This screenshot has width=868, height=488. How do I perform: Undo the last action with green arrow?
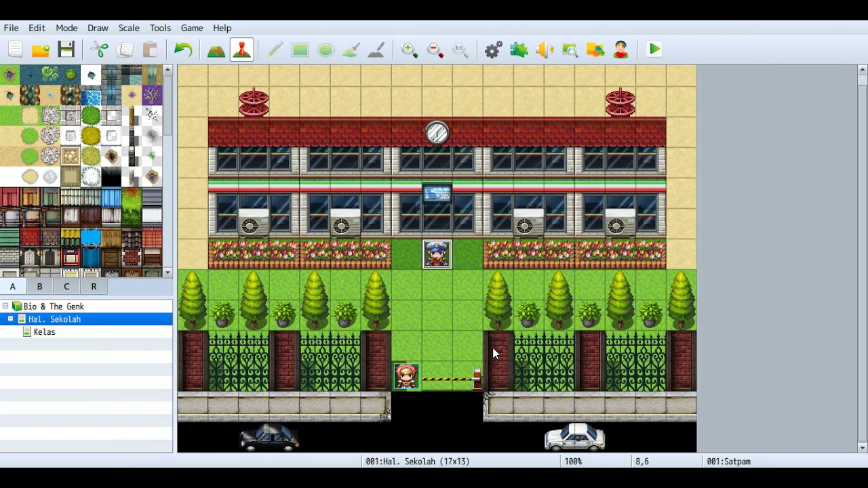183,49
